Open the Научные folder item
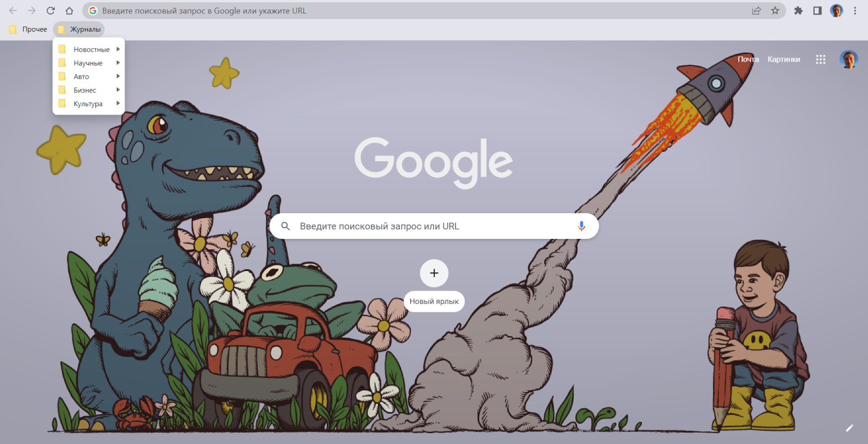868x444 pixels. pyautogui.click(x=89, y=63)
